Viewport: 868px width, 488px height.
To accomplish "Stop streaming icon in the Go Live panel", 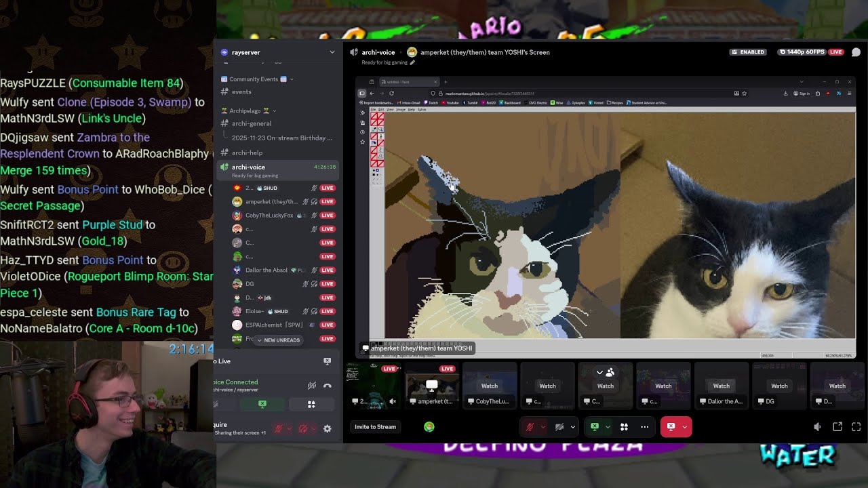I will [x=328, y=361].
